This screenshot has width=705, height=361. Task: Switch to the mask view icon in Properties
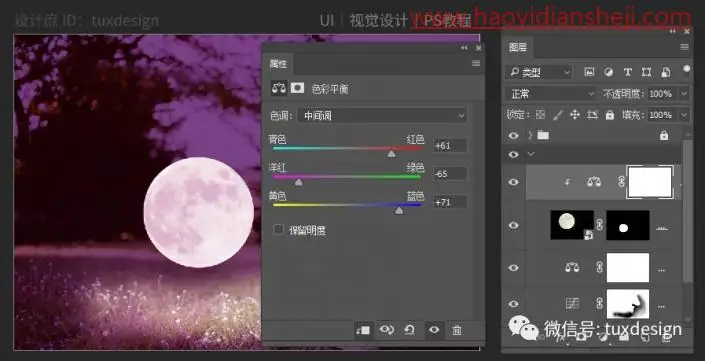coord(297,88)
